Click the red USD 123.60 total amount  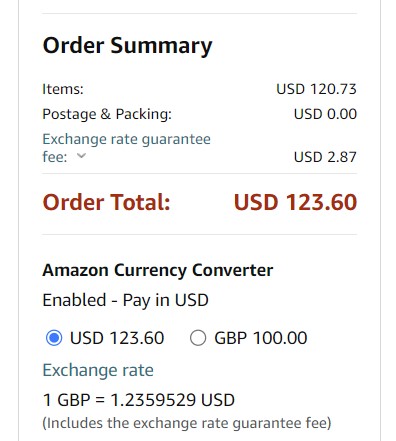[x=295, y=202]
